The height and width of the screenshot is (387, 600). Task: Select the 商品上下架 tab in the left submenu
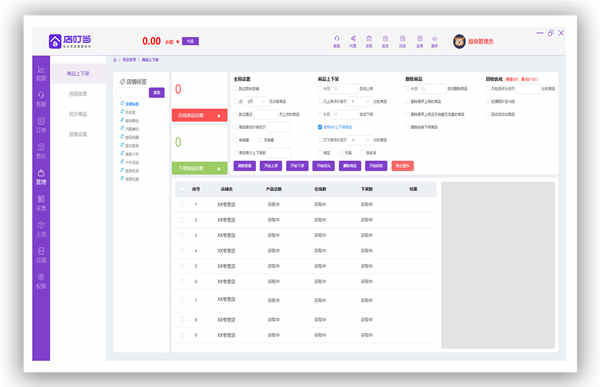tap(78, 73)
